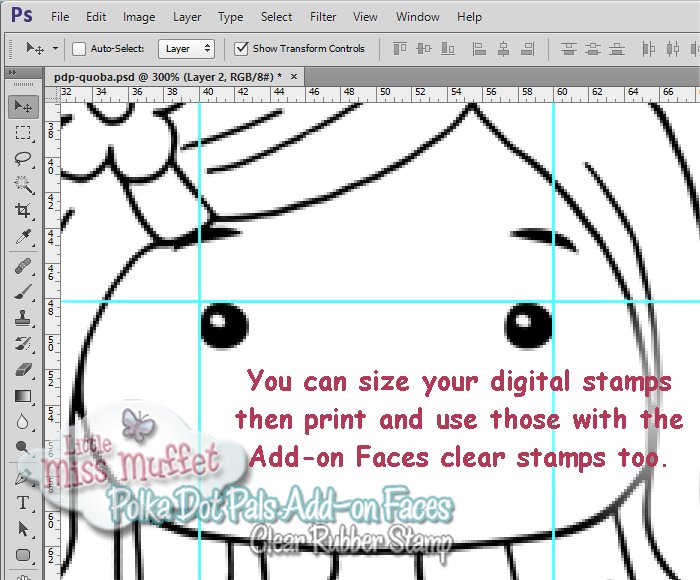This screenshot has width=700, height=580.
Task: Select the Clone Stamp tool
Action: (23, 317)
